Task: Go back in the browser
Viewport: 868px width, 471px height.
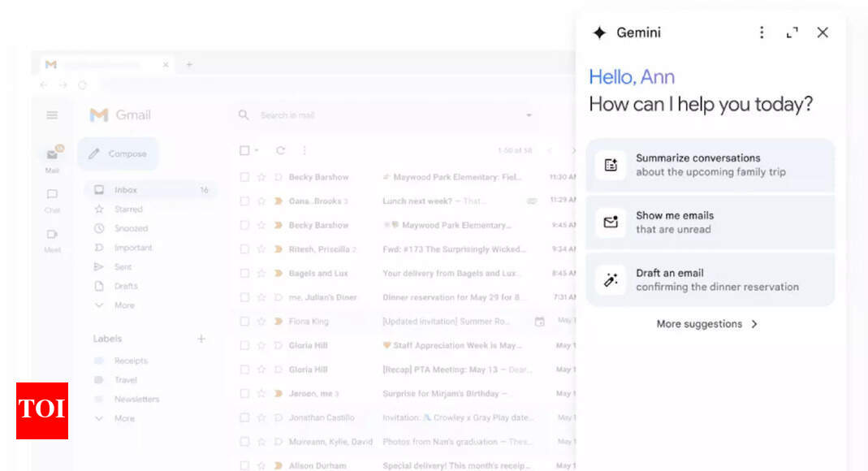Action: [x=44, y=85]
